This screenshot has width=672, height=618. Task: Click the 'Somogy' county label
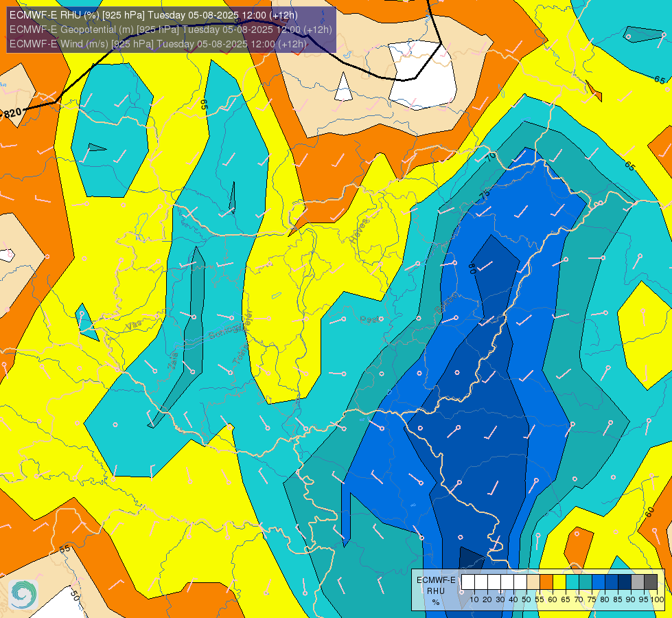click(224, 331)
